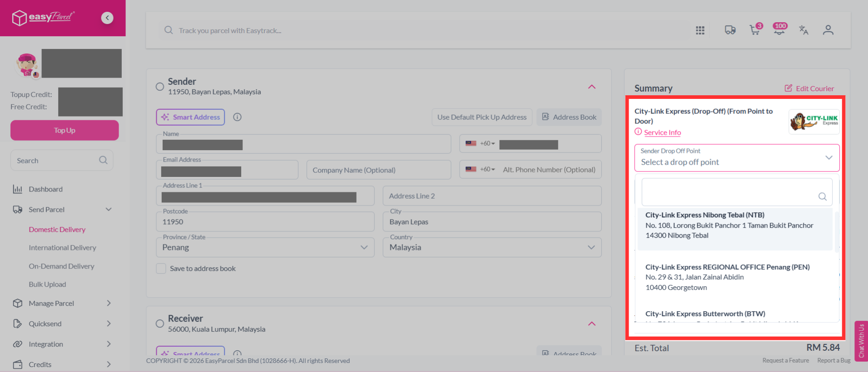Check Save to address book
Viewport: 868px width, 372px height.
[161, 269]
